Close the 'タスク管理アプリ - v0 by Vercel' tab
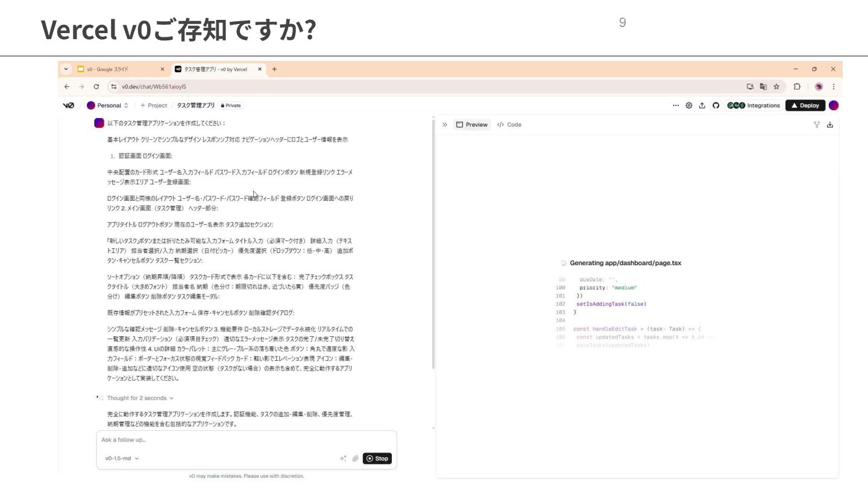Viewport: 868px width, 488px height. [260, 69]
